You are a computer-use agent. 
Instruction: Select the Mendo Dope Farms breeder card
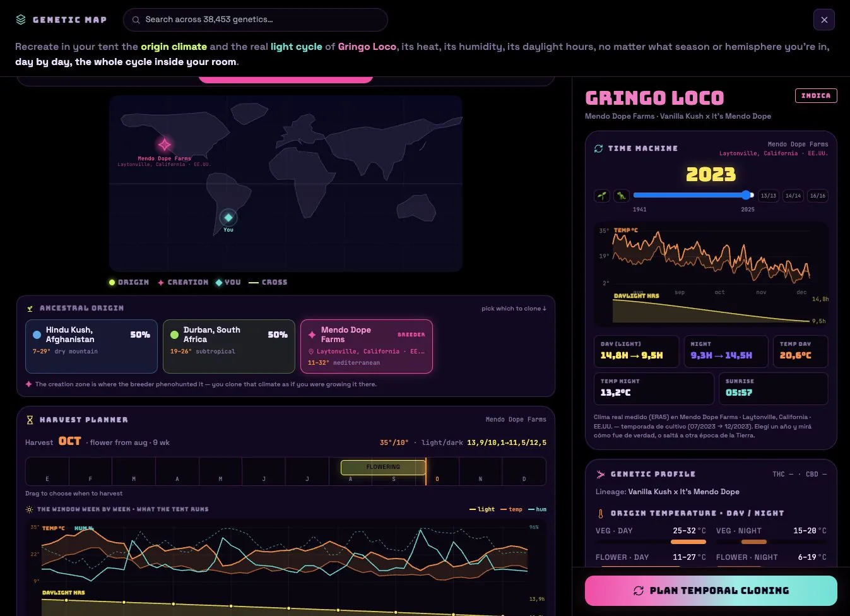click(367, 346)
